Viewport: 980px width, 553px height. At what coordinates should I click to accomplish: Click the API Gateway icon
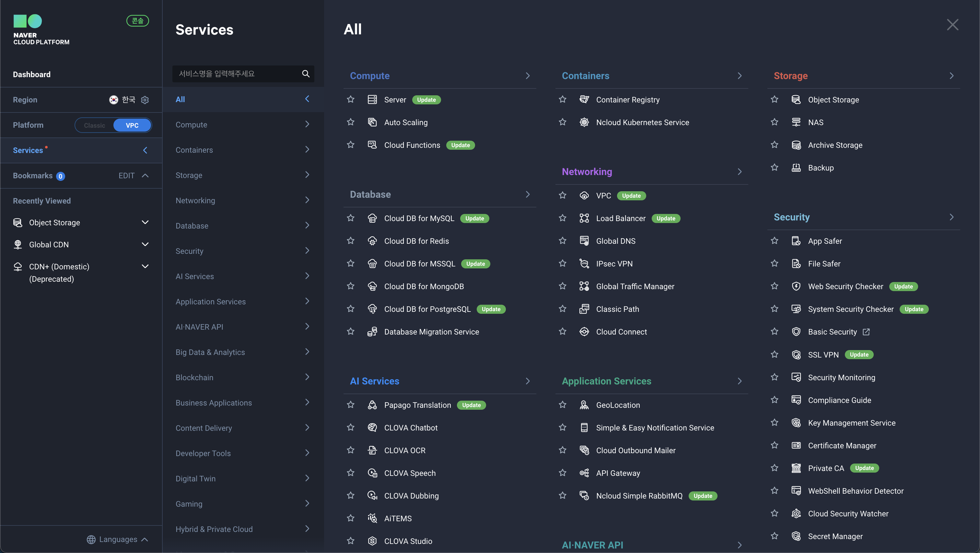(x=584, y=473)
